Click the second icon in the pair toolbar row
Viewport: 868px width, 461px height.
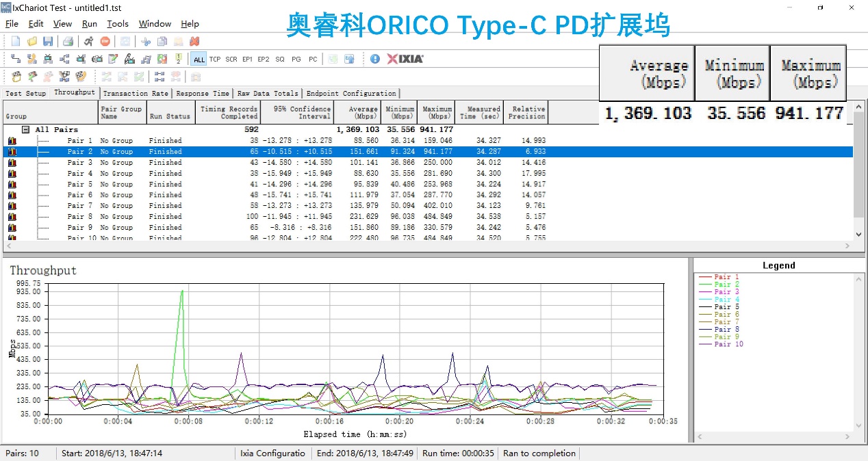click(31, 59)
